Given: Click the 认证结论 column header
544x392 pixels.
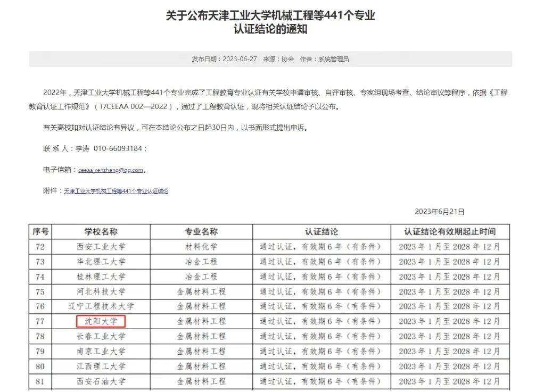Looking at the screenshot, I should pyautogui.click(x=322, y=231).
